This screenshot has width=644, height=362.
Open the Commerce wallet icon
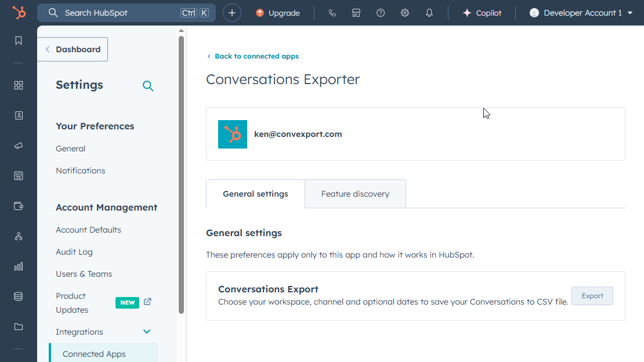[x=18, y=206]
